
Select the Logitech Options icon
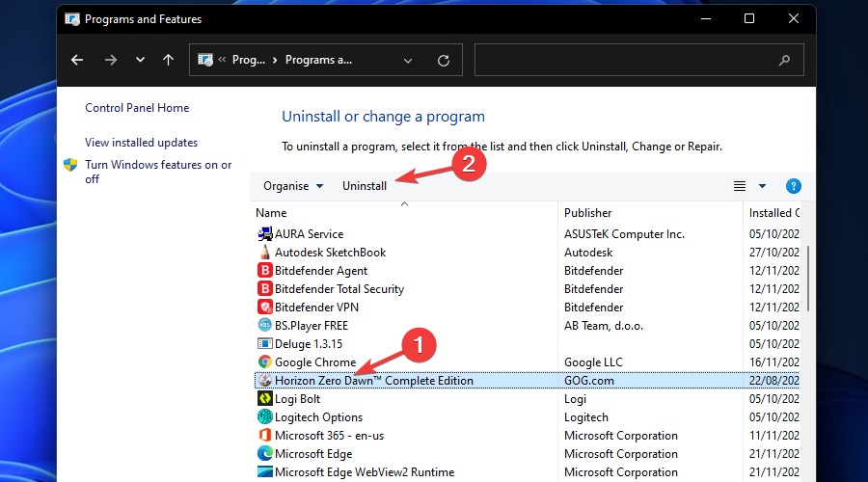pos(265,417)
